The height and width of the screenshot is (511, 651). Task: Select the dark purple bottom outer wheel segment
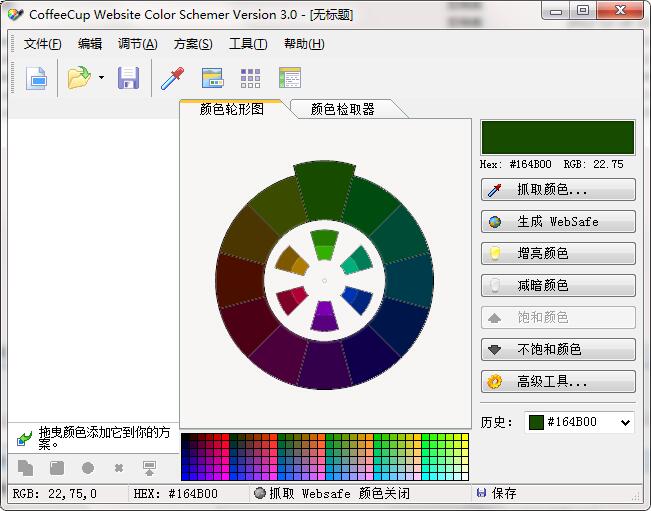point(324,365)
